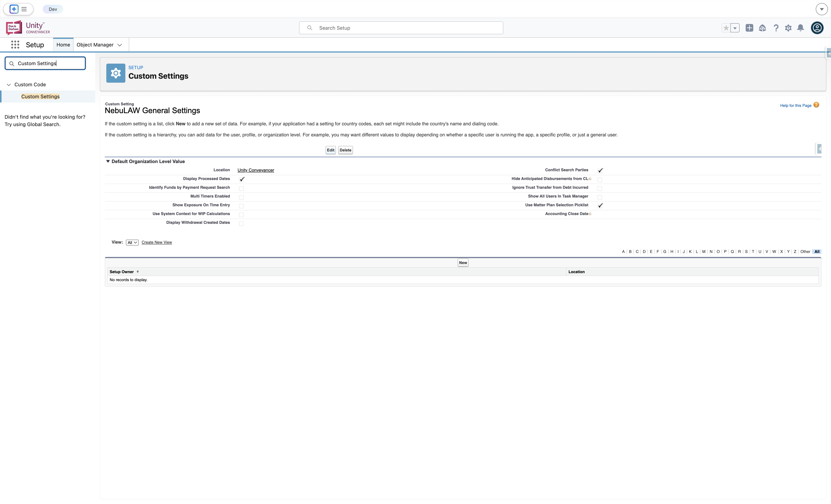
Task: Click the Accounting Close Date info icon
Action: coord(590,214)
